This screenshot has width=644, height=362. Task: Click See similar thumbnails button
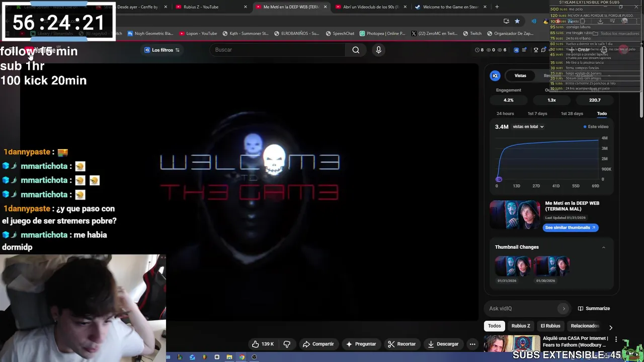coord(571,228)
